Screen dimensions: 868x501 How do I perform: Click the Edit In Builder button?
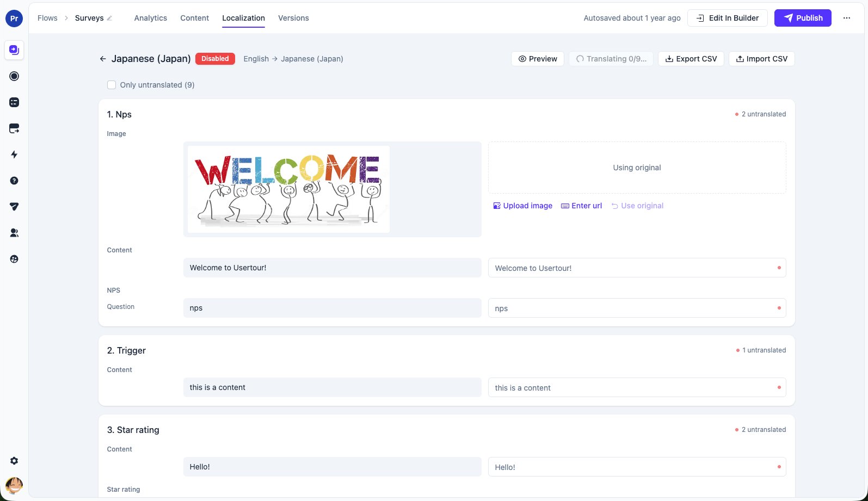click(728, 18)
